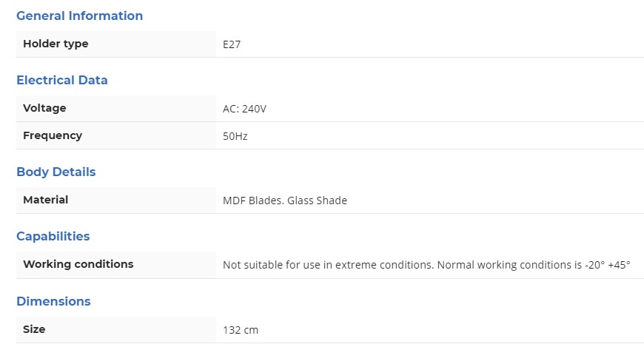Click the General Information section heading

(79, 16)
